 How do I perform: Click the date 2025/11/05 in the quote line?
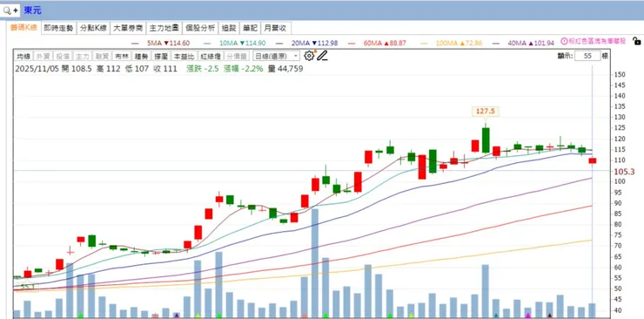pos(37,69)
